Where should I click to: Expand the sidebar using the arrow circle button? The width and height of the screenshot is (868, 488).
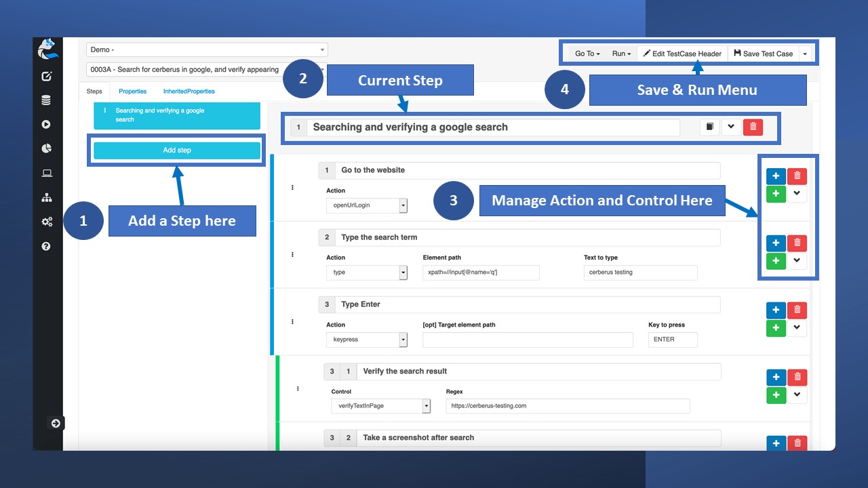point(56,424)
